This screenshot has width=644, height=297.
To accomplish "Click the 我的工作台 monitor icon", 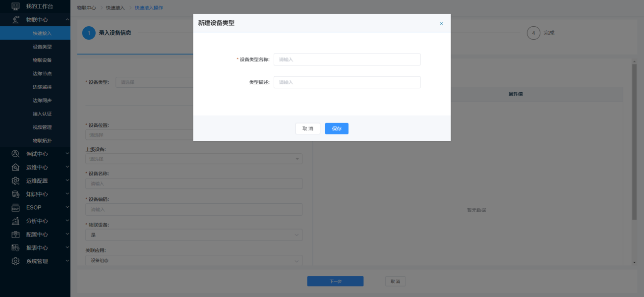I will (15, 6).
